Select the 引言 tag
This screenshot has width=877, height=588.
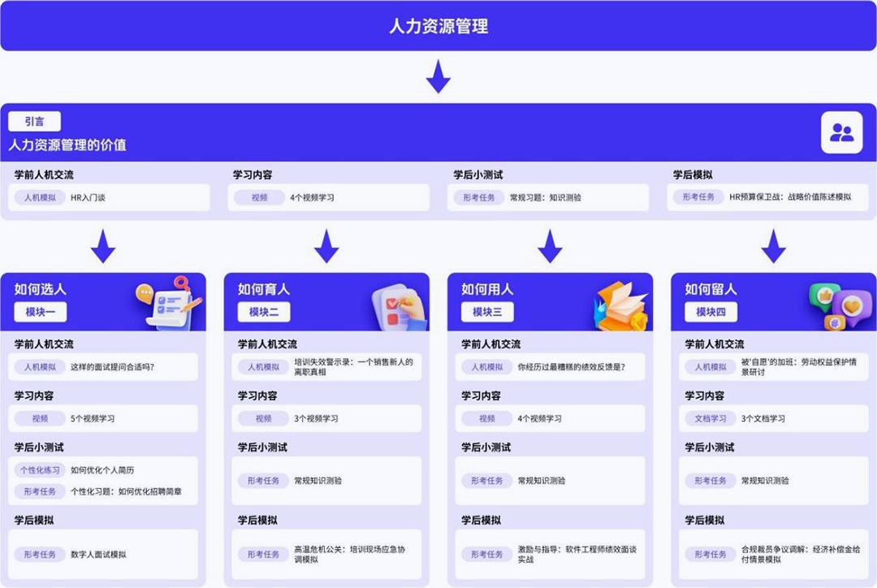tap(34, 121)
